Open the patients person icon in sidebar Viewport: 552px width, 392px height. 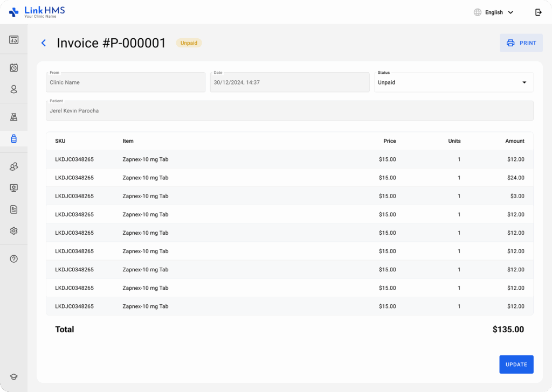(x=13, y=89)
